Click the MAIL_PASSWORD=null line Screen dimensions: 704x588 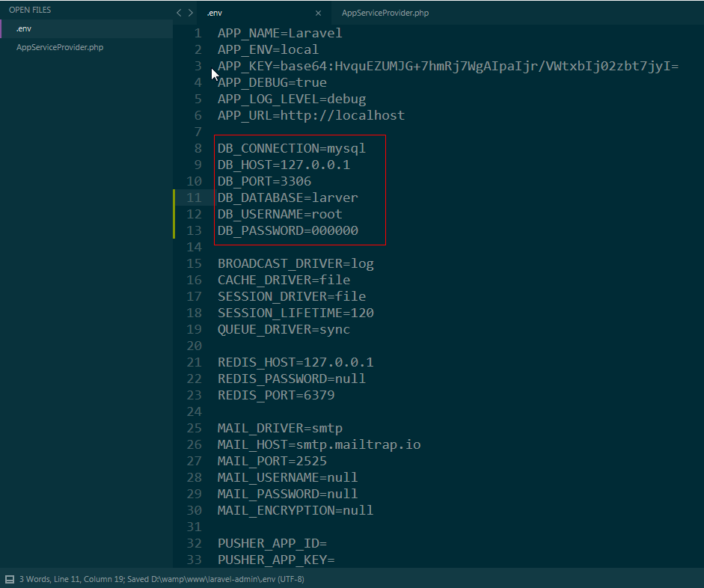point(288,494)
